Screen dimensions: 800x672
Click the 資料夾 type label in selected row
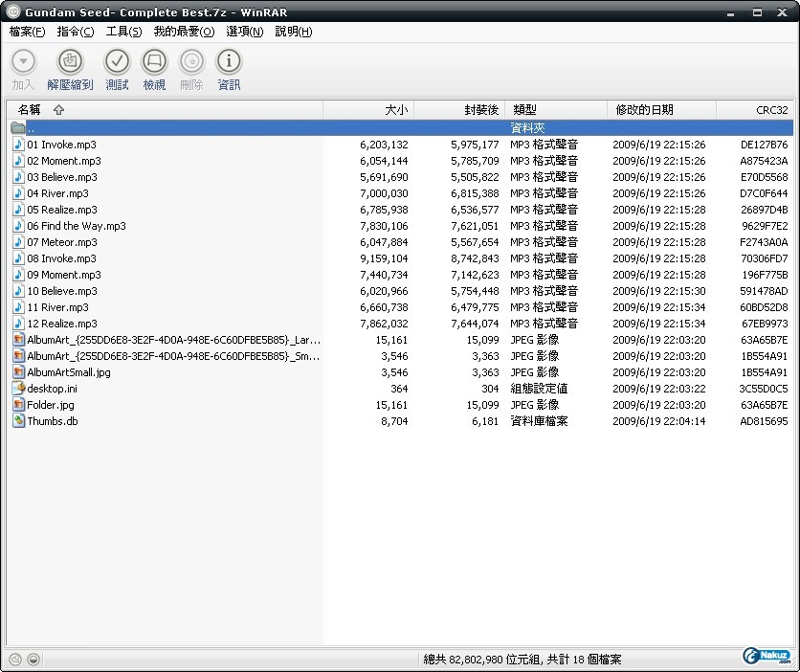coord(527,128)
